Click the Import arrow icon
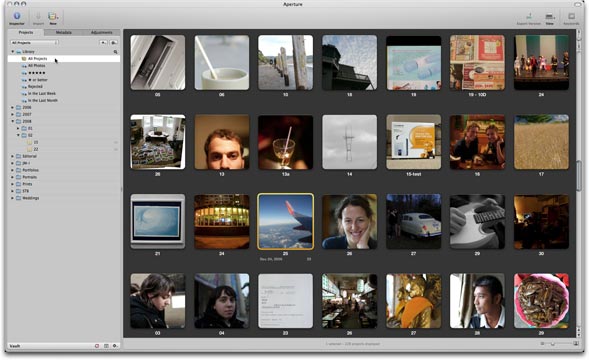Image resolution: width=589 pixels, height=360 pixels. click(38, 17)
